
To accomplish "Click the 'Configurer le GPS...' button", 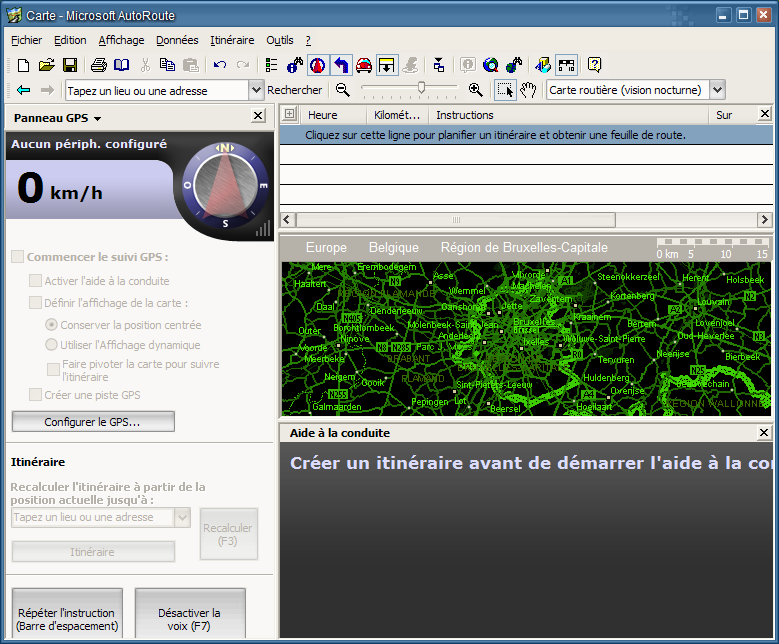I will click(93, 422).
